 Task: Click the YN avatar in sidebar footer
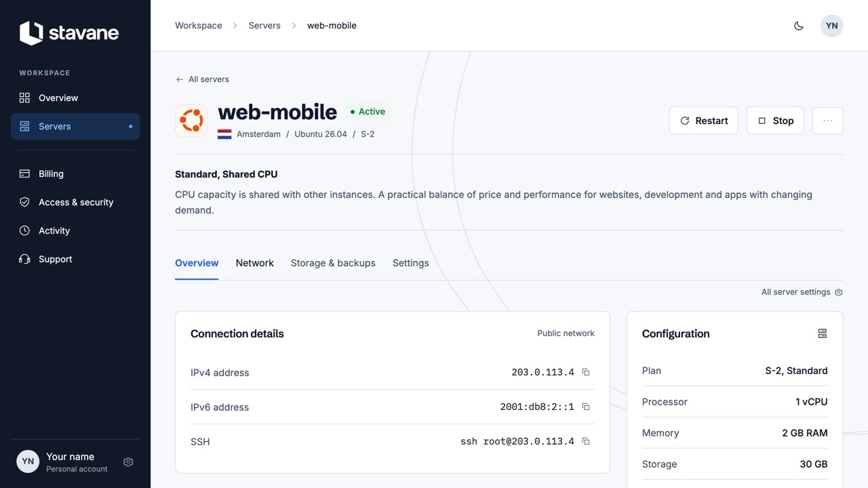click(28, 462)
